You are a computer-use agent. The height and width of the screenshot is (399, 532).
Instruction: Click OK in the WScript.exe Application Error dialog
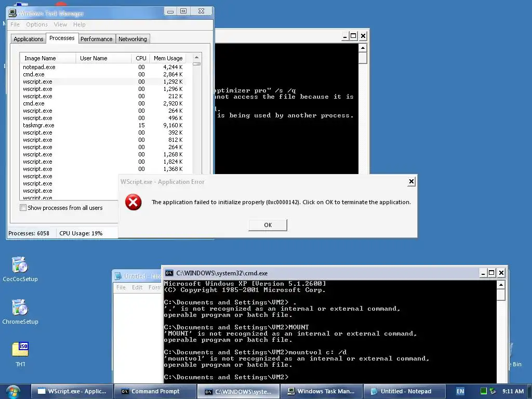pyautogui.click(x=268, y=225)
